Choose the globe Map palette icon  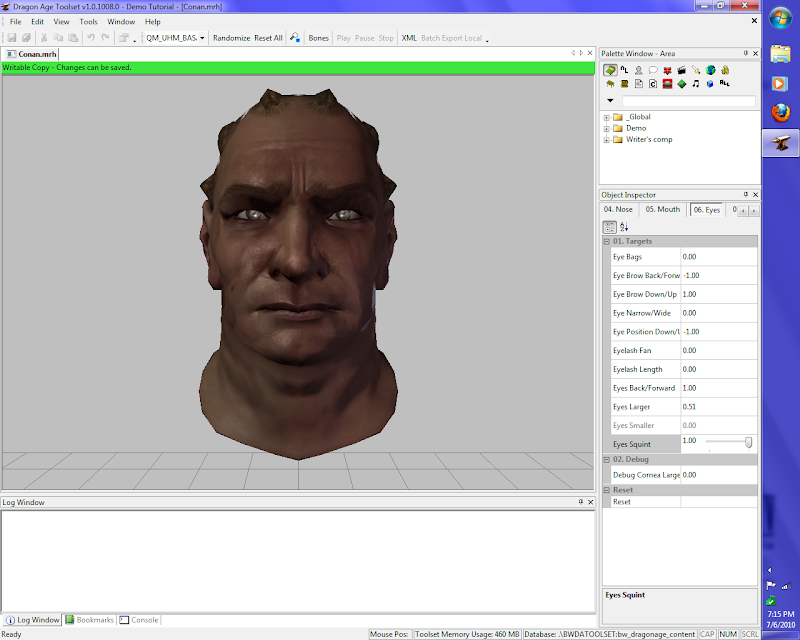coord(710,70)
